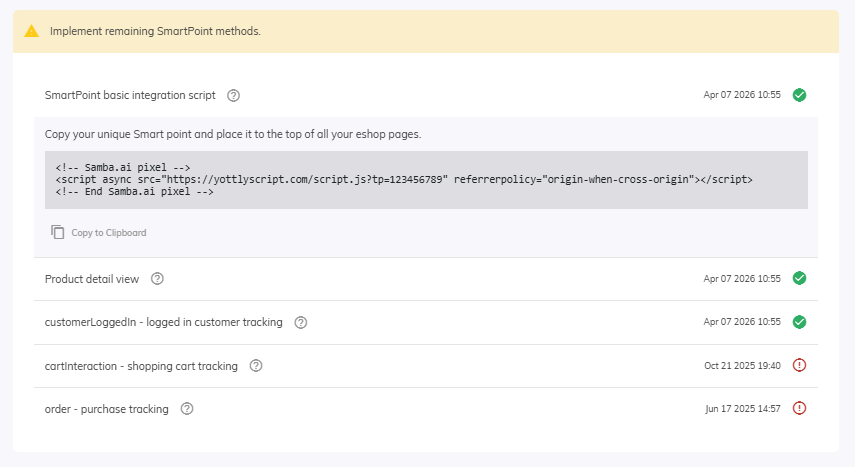Click red error icon on cartInteraction row
The image size is (855, 467).
point(799,365)
